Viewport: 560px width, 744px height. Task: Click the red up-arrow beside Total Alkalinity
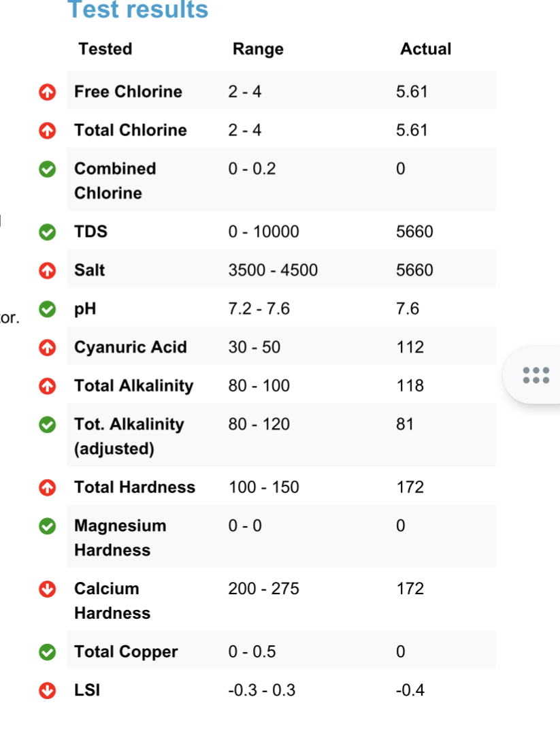48,386
